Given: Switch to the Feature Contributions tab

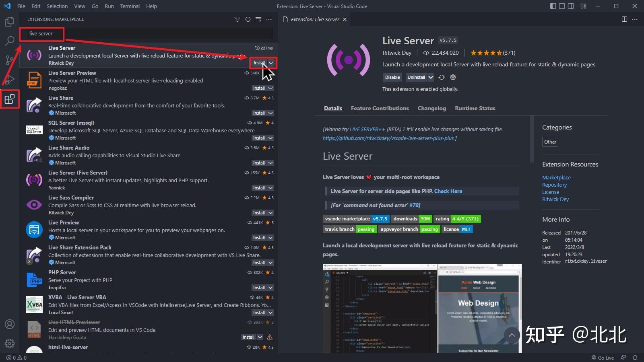Looking at the screenshot, I should pos(380,108).
